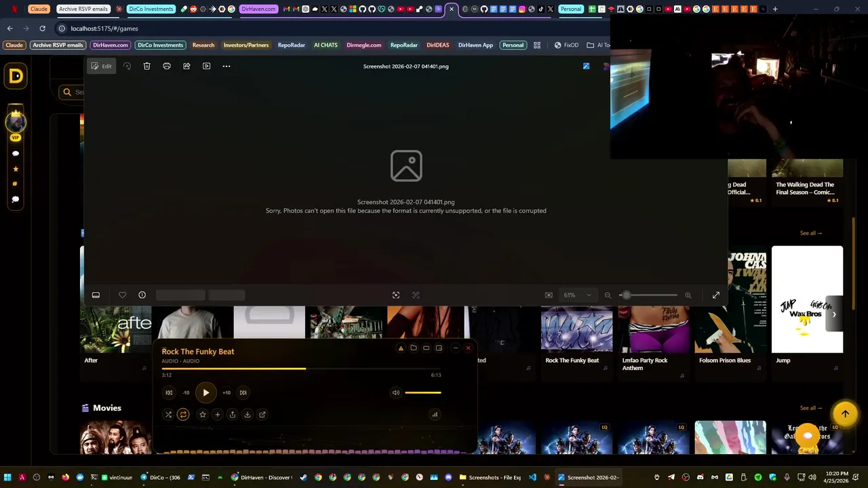The width and height of the screenshot is (868, 488).
Task: Zoom out with minus magnifier
Action: [x=608, y=295]
